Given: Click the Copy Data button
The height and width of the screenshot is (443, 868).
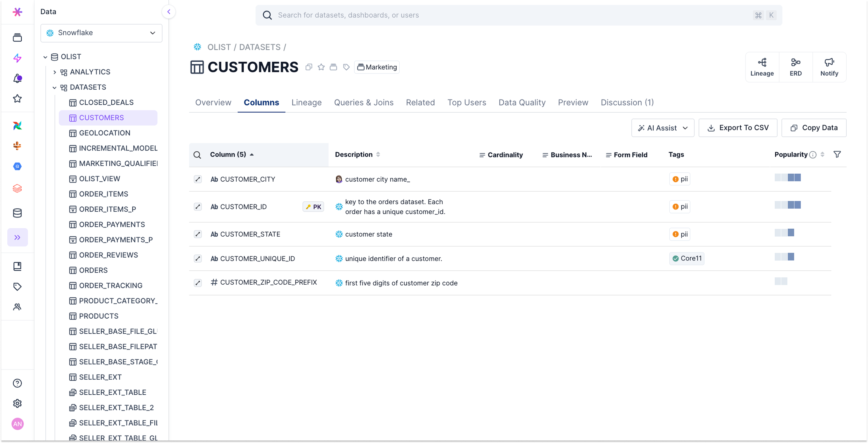Looking at the screenshot, I should coord(814,128).
